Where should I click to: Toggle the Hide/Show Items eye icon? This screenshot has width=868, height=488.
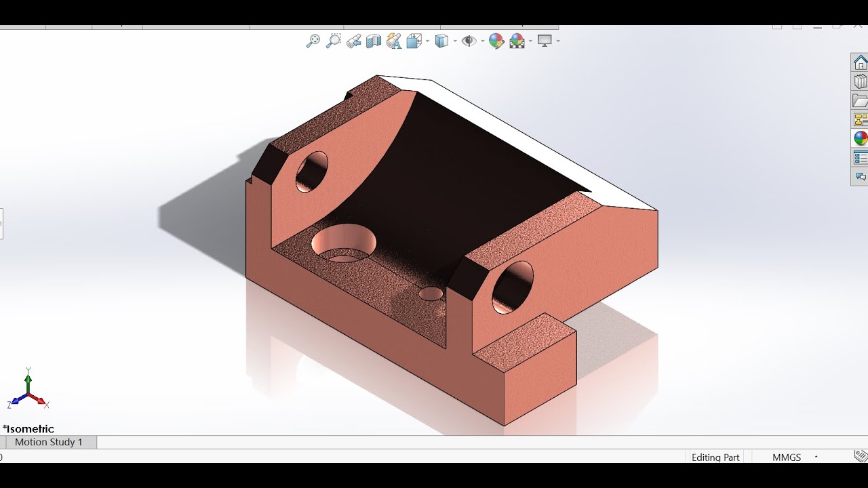(469, 41)
